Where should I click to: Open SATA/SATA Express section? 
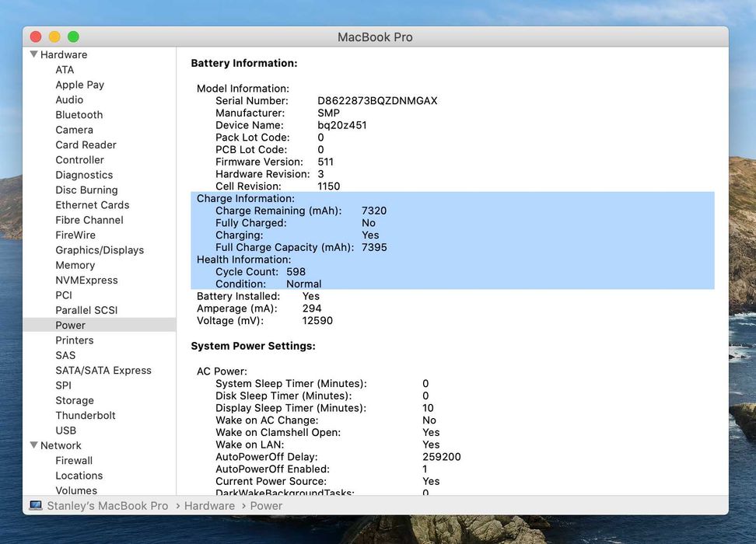tap(103, 370)
